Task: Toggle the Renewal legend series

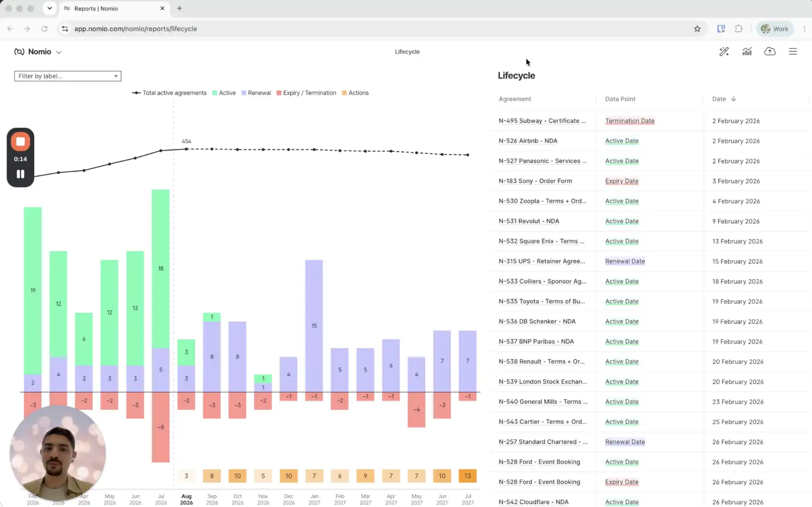Action: (x=256, y=93)
